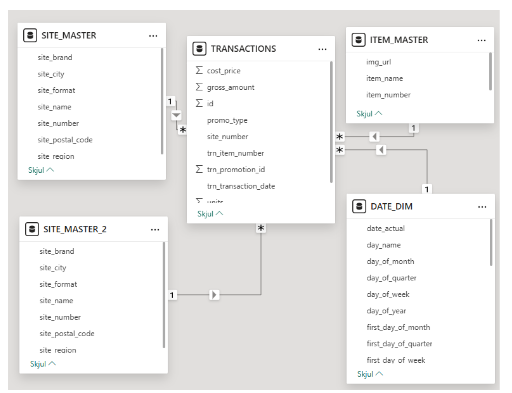Select site_name field in SITE_MASTER
512x393 pixels.
54,107
